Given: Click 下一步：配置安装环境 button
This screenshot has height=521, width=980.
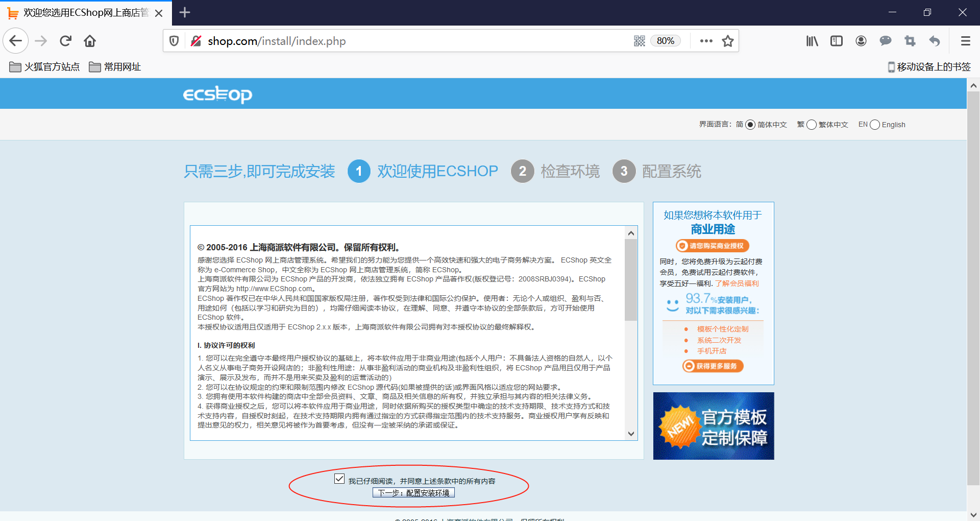Looking at the screenshot, I should [x=413, y=493].
